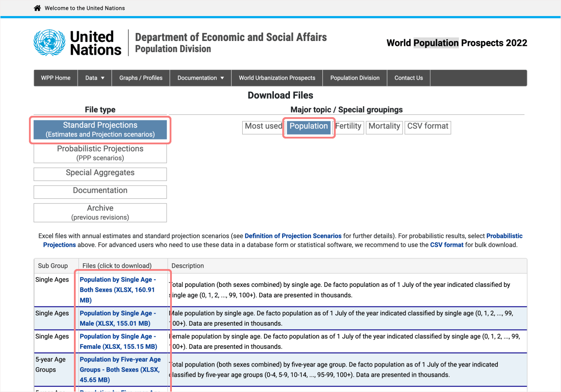Select Documentation file type button

point(100,192)
